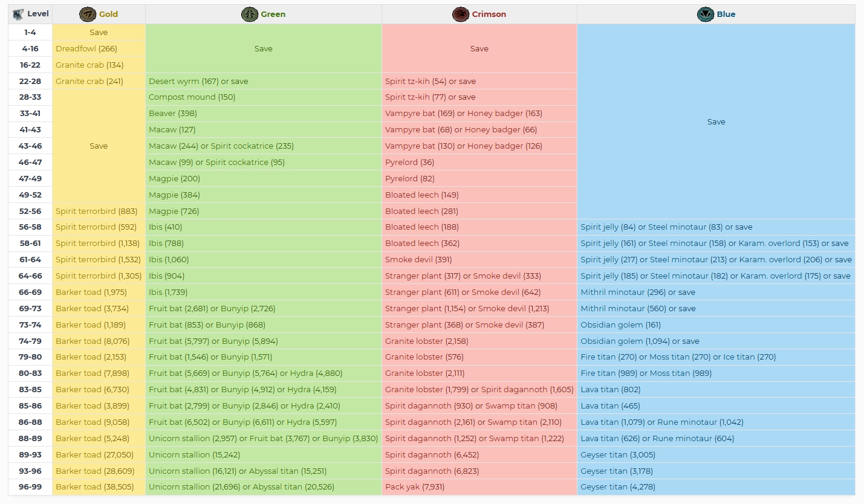The width and height of the screenshot is (864, 504).
Task: Open Pyrelord (36) link
Action: [401, 163]
